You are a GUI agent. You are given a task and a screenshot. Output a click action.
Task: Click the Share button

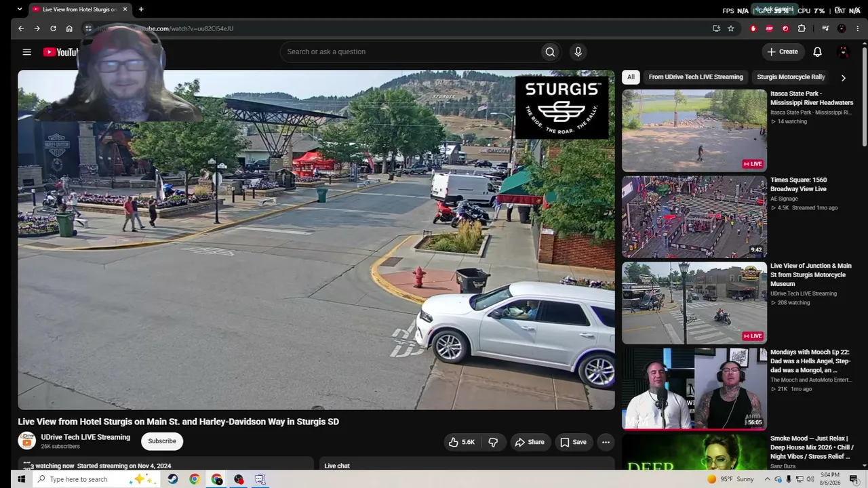pyautogui.click(x=530, y=442)
